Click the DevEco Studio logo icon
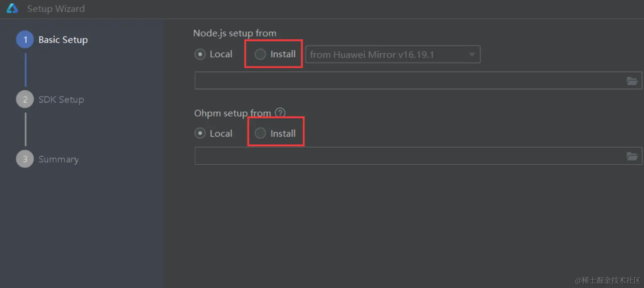Image resolution: width=644 pixels, height=288 pixels. [12, 8]
